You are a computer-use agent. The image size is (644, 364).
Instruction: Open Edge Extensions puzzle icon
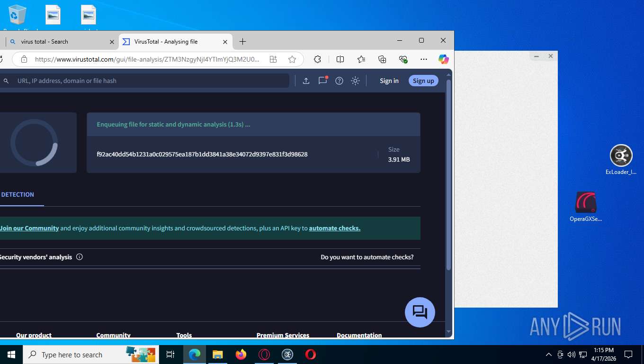pyautogui.click(x=318, y=59)
